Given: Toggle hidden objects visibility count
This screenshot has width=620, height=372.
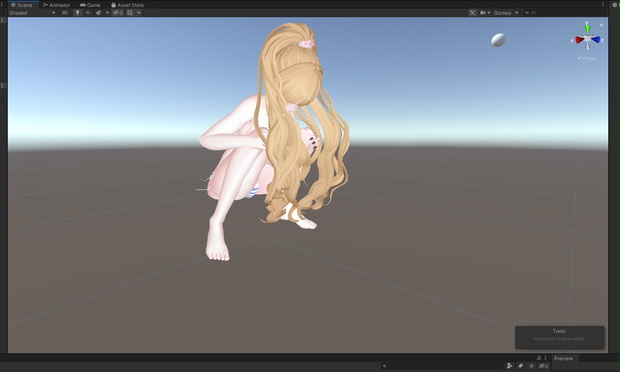Looking at the screenshot, I should 118,13.
